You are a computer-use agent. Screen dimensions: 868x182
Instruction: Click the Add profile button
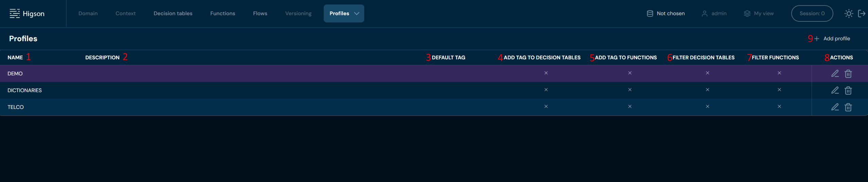click(x=832, y=39)
